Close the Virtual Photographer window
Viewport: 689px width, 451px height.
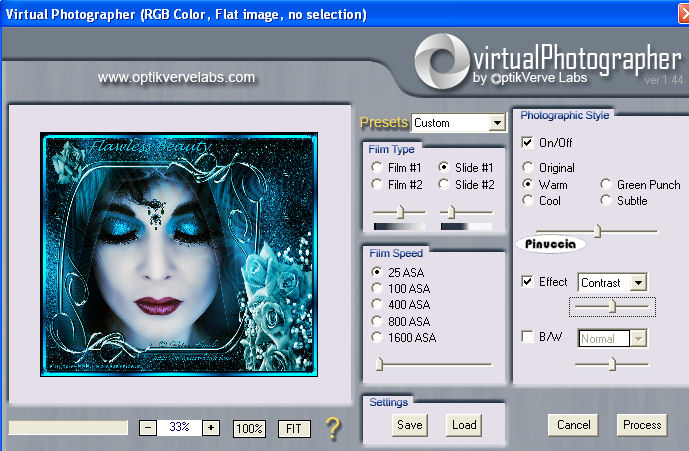[684, 13]
